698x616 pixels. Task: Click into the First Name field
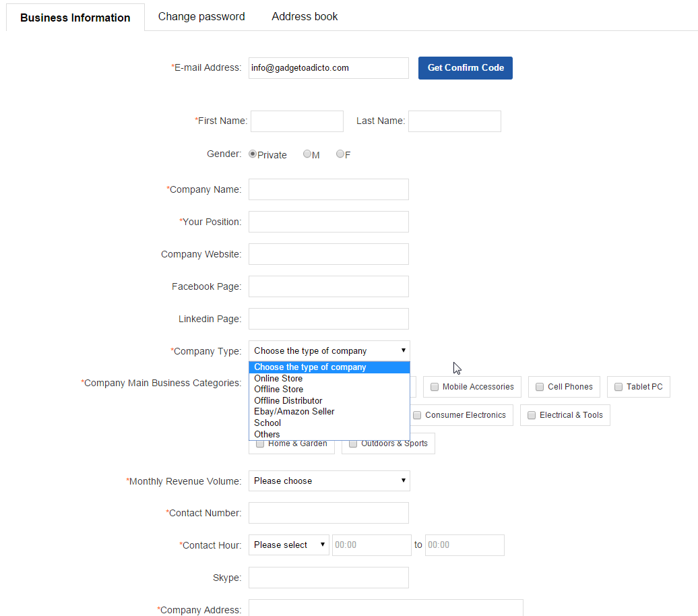(296, 121)
